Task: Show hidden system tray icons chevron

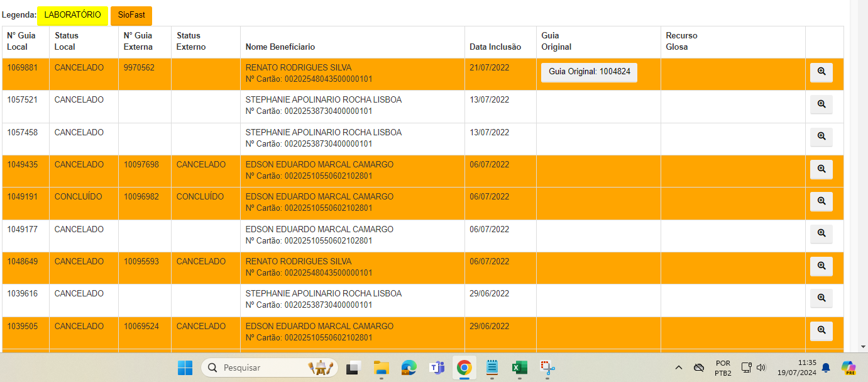Action: click(679, 368)
